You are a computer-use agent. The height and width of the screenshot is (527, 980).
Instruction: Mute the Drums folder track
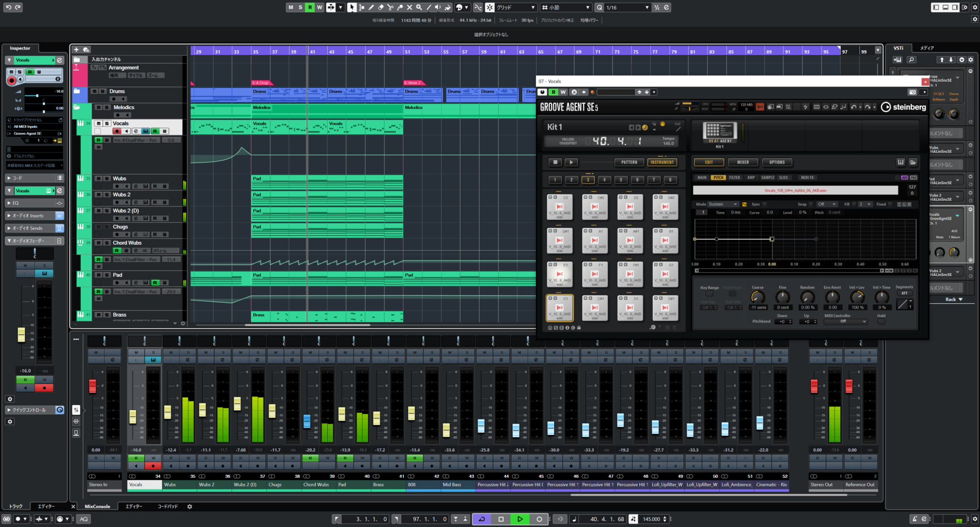click(95, 91)
